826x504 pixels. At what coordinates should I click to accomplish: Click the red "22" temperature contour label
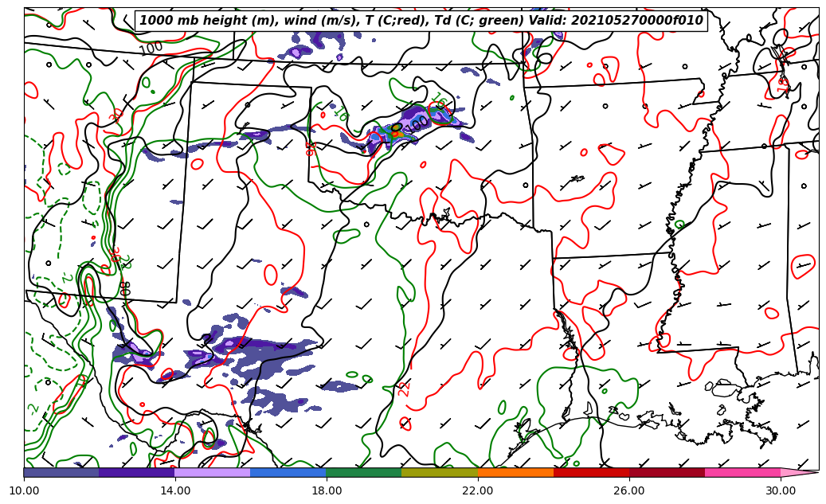point(405,388)
